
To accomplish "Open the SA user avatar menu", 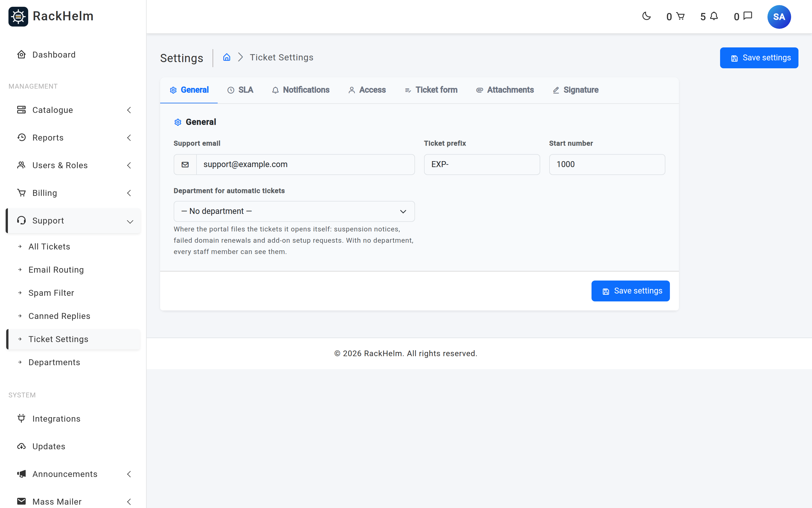I will 779,17.
